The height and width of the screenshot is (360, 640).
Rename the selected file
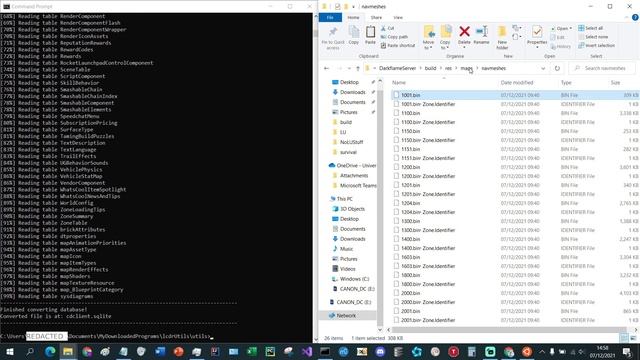[481, 35]
